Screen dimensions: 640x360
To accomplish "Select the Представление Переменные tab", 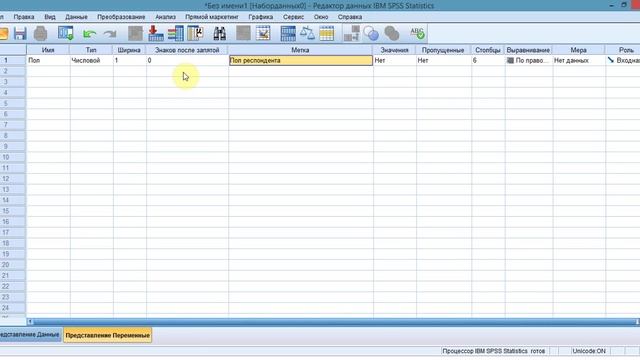I will click(x=108, y=335).
